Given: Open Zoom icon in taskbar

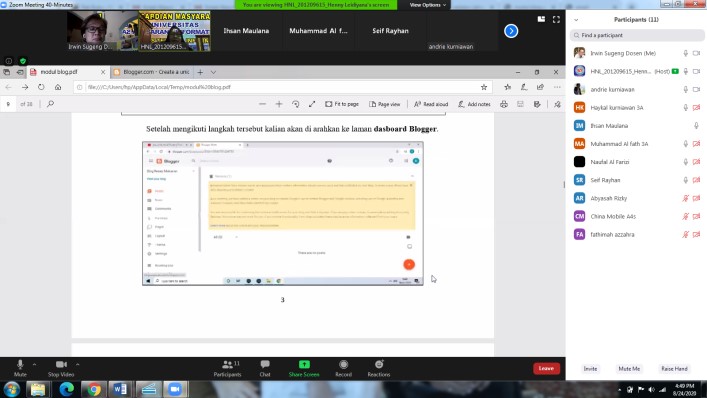Looking at the screenshot, I should pos(174,389).
